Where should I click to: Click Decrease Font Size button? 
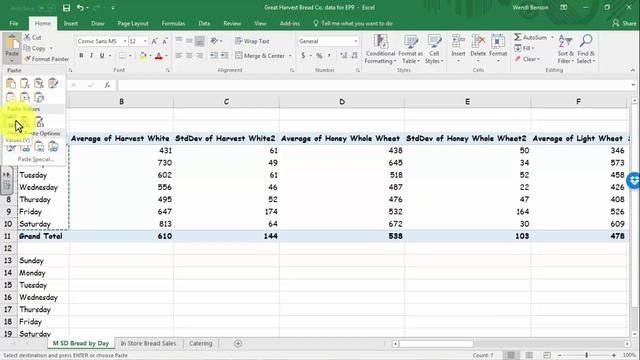pos(165,41)
